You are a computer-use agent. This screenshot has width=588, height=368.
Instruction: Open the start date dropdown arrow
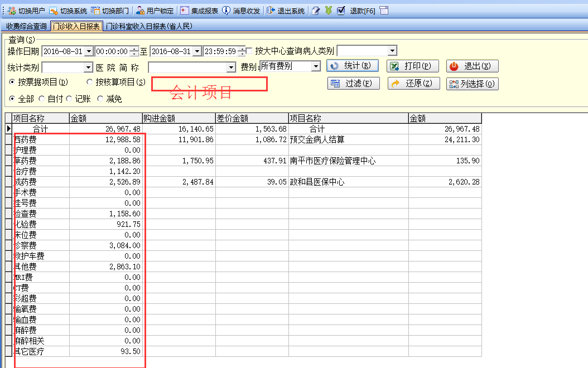click(89, 51)
